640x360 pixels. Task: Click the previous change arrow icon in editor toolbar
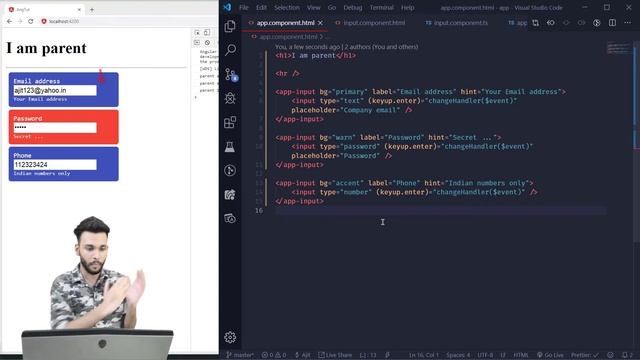[551, 23]
